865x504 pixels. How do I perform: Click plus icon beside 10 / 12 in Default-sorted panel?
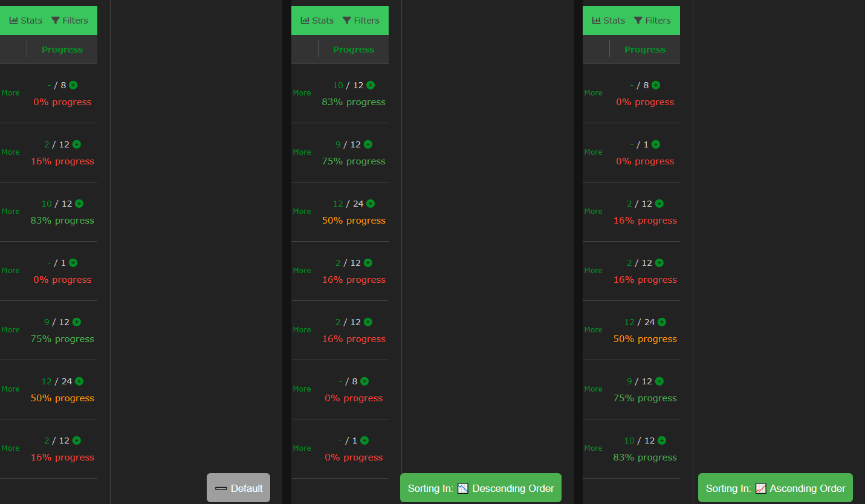(79, 204)
